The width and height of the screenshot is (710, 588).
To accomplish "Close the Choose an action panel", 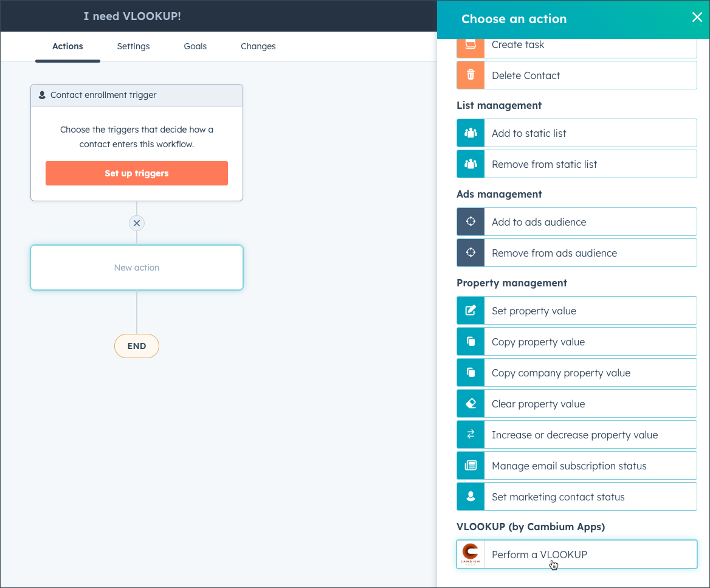I will click(697, 17).
